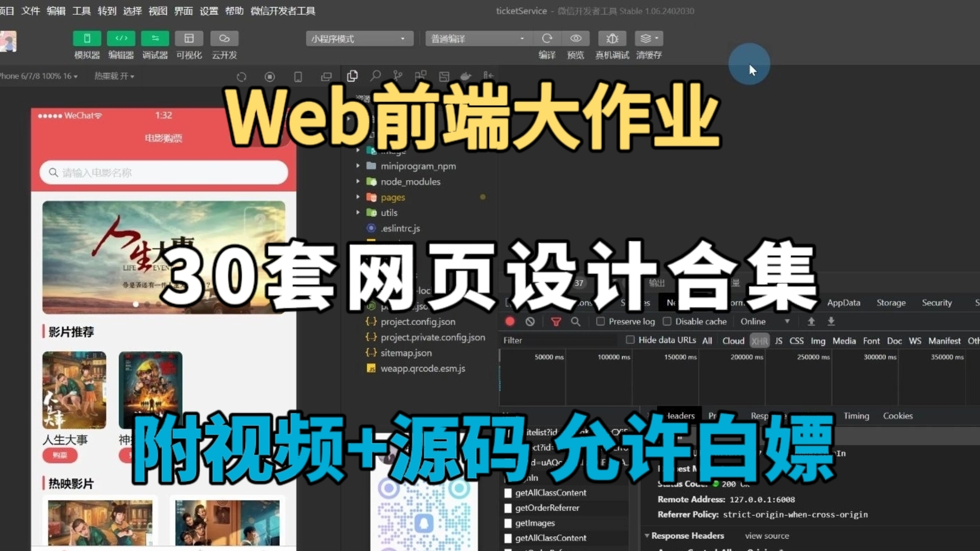Screen dimensions: 980x551
Task: Click the refresh/reload circular arrow icon
Action: pos(240,76)
